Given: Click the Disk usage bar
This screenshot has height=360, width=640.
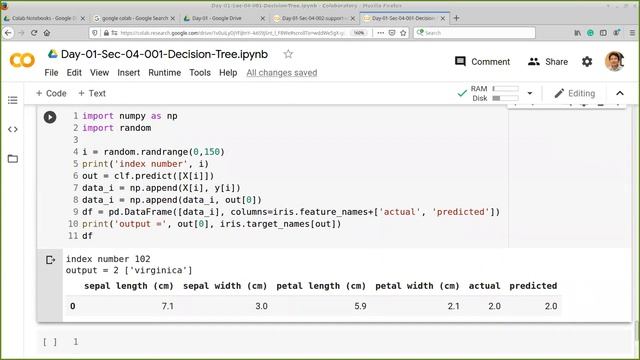Looking at the screenshot, I should pos(505,98).
